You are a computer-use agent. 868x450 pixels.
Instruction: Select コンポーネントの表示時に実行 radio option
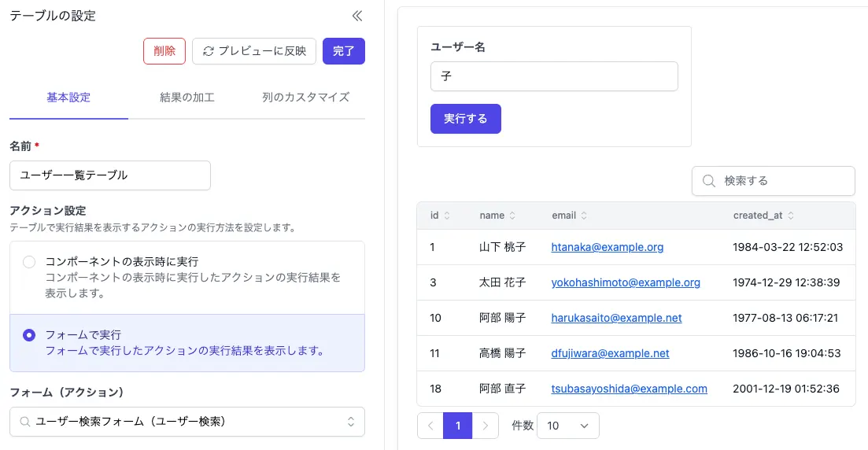29,262
